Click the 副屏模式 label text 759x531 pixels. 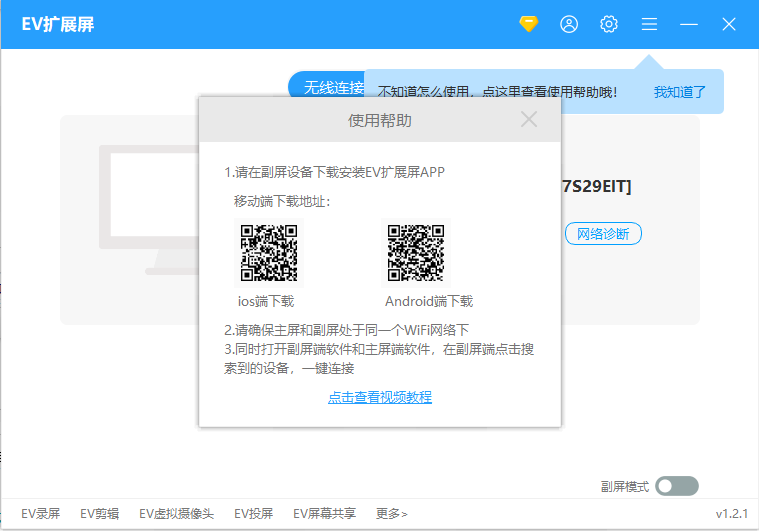pos(624,486)
